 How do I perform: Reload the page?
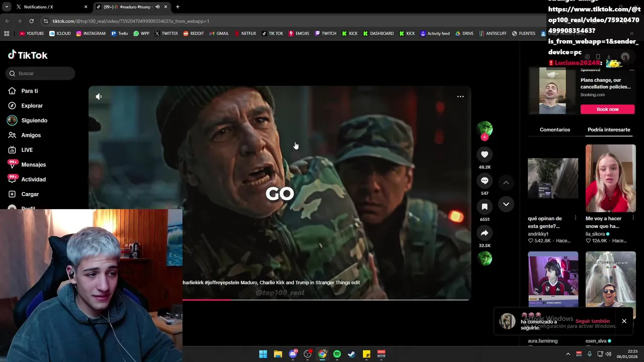[31, 21]
